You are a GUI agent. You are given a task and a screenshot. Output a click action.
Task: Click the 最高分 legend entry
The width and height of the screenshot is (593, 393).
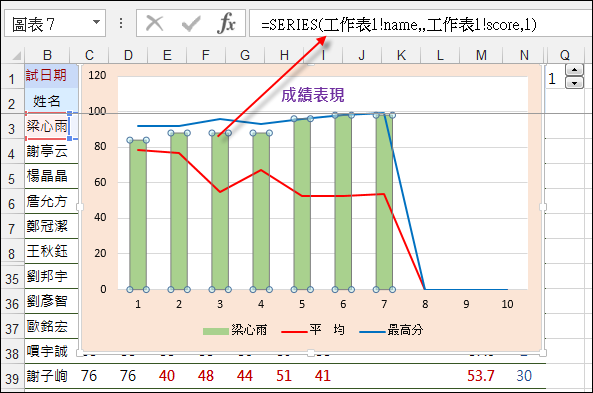(391, 330)
